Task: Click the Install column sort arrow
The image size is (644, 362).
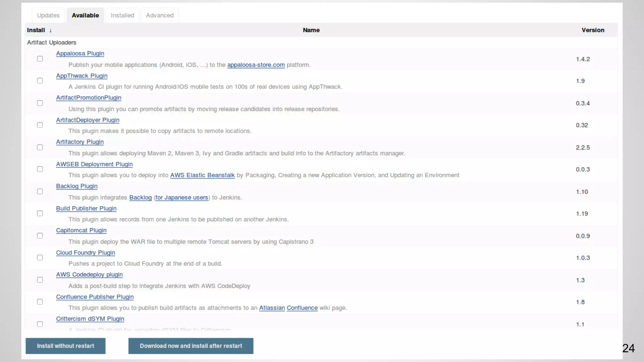Action: point(50,30)
